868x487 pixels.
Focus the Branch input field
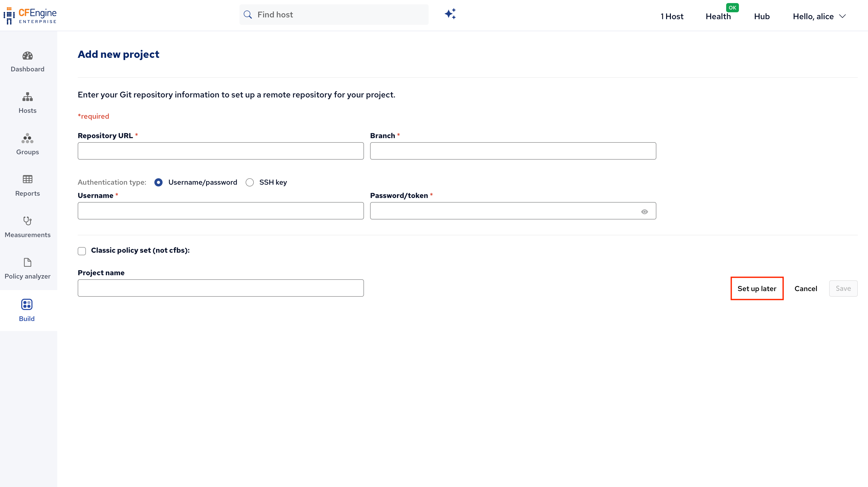tap(513, 151)
